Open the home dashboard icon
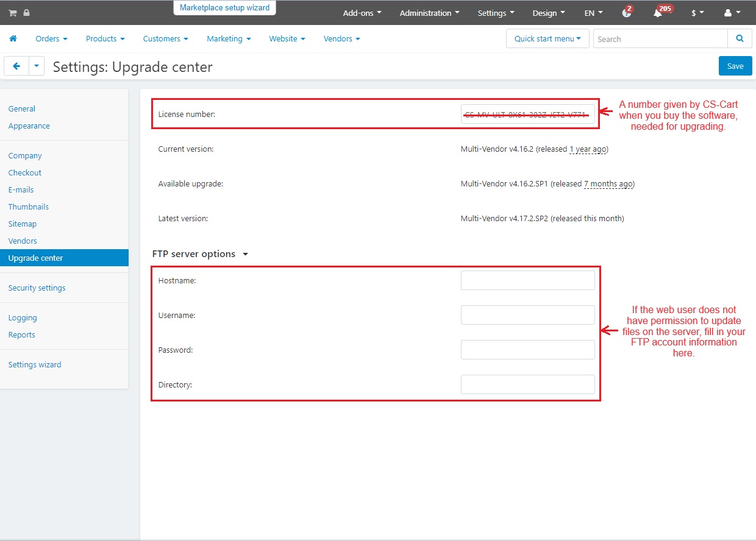Screen dimensions: 756x541 click(x=13, y=38)
